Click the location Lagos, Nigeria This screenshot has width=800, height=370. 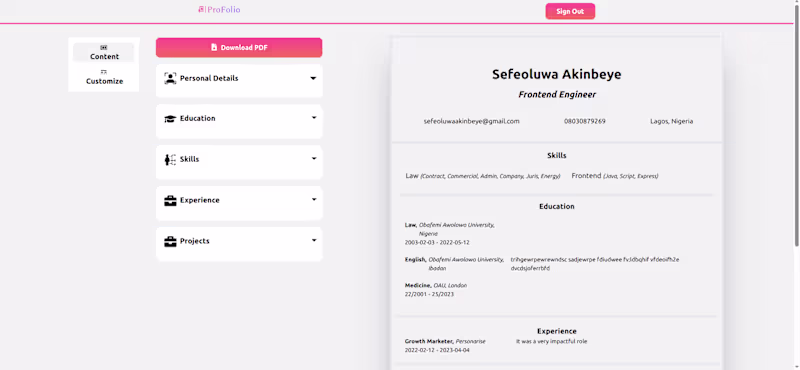(671, 121)
